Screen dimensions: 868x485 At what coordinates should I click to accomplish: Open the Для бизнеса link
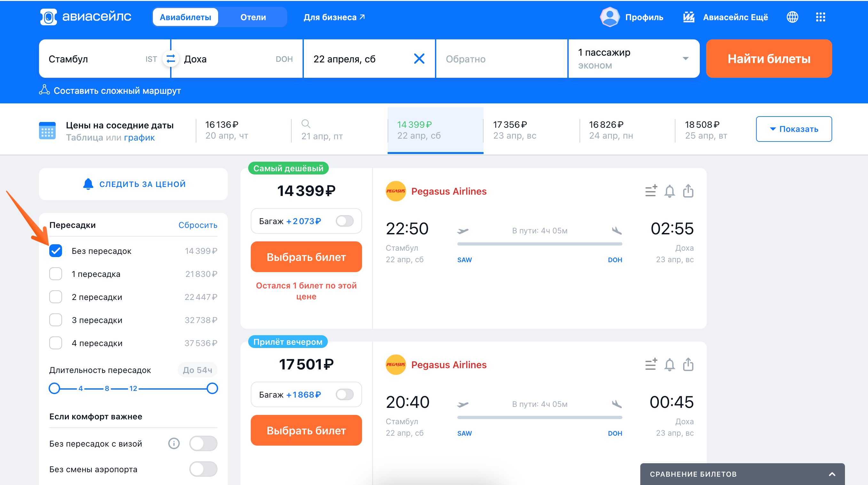click(x=334, y=17)
